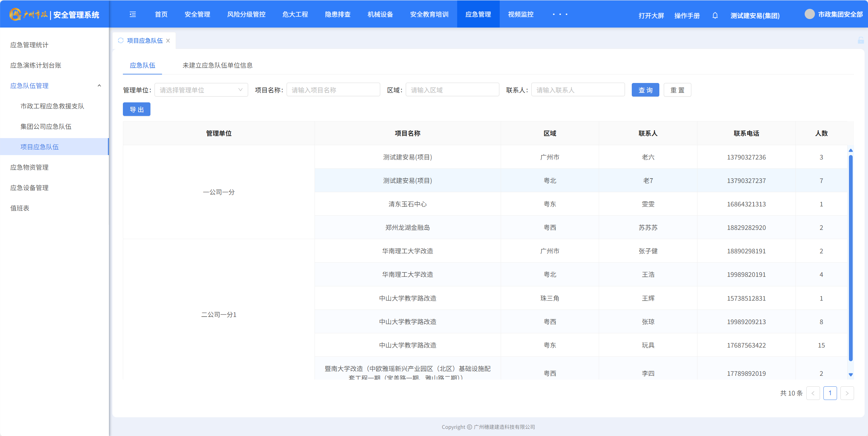Open the 管理单位 dropdown
The height and width of the screenshot is (436, 868).
(x=201, y=90)
